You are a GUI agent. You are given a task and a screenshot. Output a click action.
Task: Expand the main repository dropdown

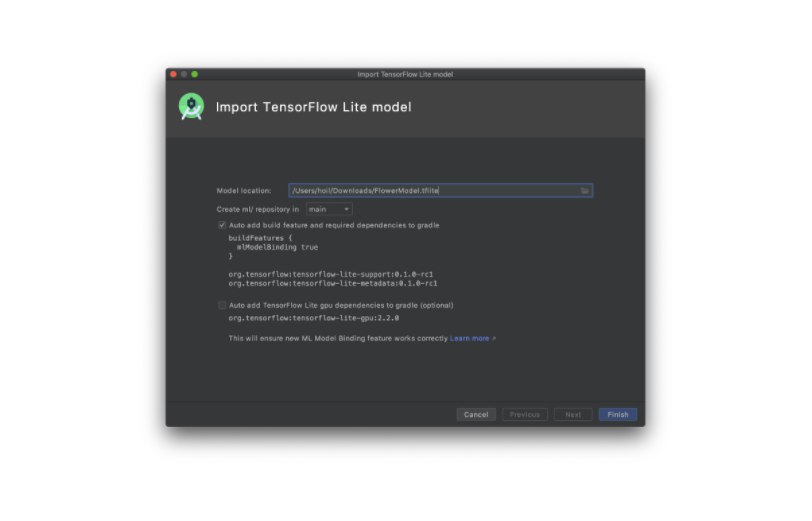(x=329, y=209)
